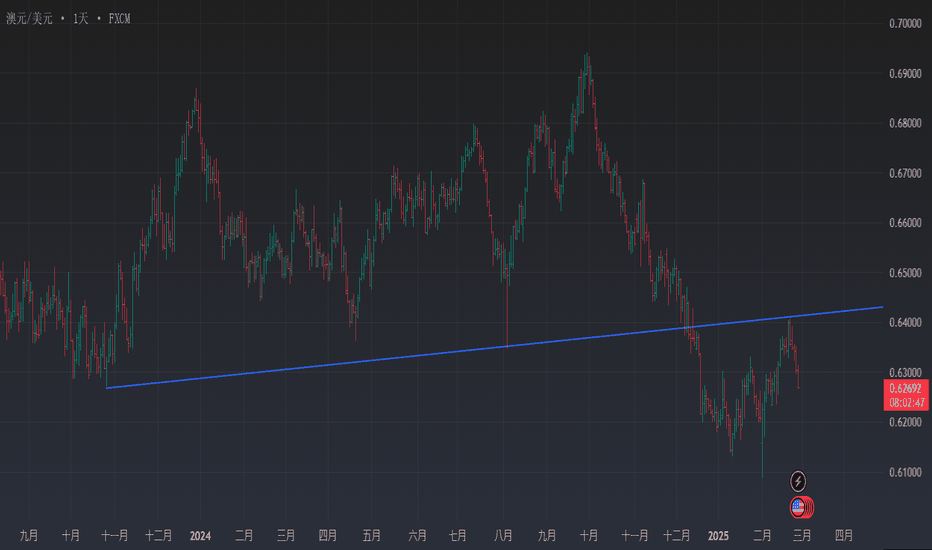Click the lightning bolt event icon
932x550 pixels.
(798, 480)
